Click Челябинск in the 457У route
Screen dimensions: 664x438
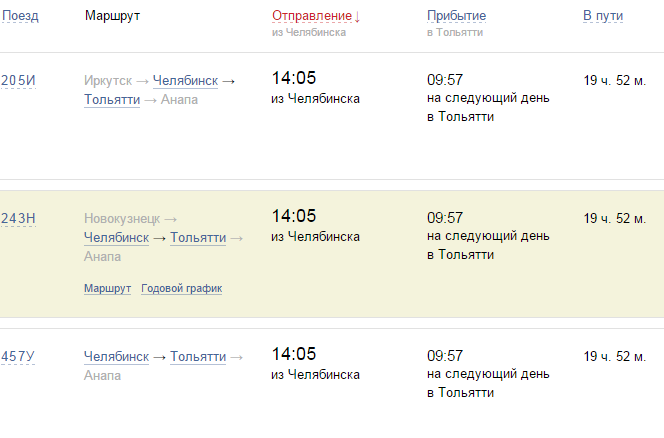[117, 356]
